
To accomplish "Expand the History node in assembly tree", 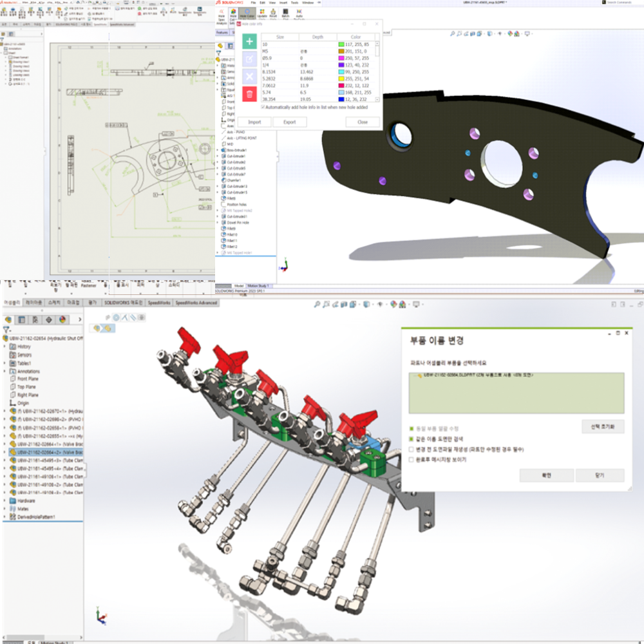I will coord(5,346).
